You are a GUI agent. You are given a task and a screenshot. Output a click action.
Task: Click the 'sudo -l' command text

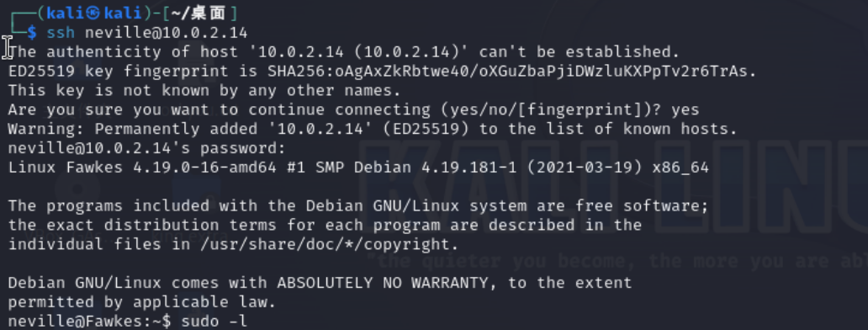[214, 321]
